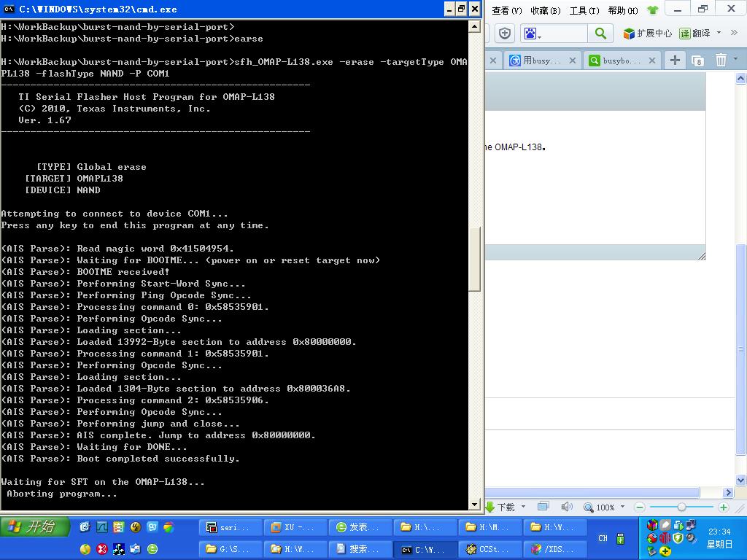The image size is (747, 560).
Task: Click the multi-window icon in browser status bar
Action: coord(543,506)
